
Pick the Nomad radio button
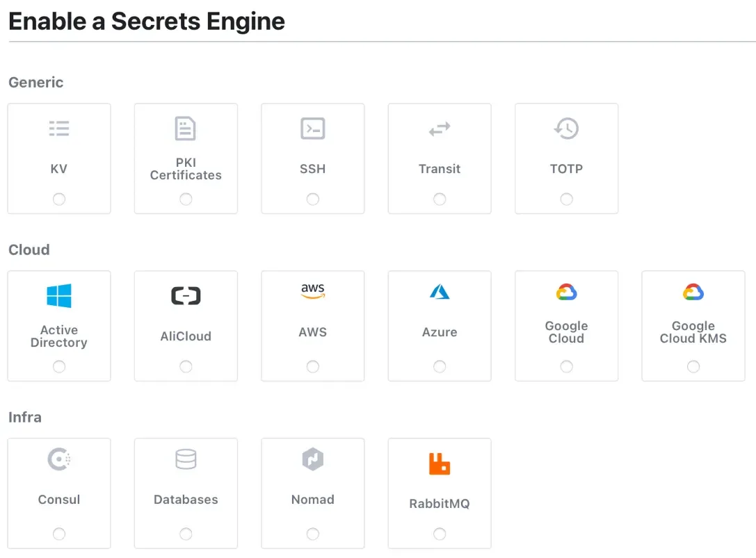pos(312,534)
